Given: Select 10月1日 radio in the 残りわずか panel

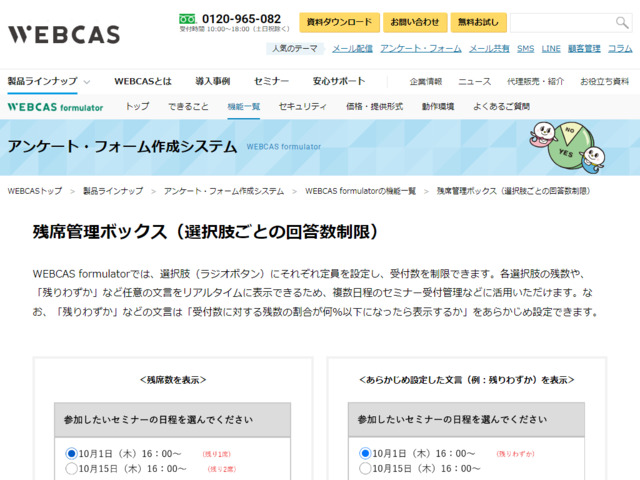Looking at the screenshot, I should point(365,453).
